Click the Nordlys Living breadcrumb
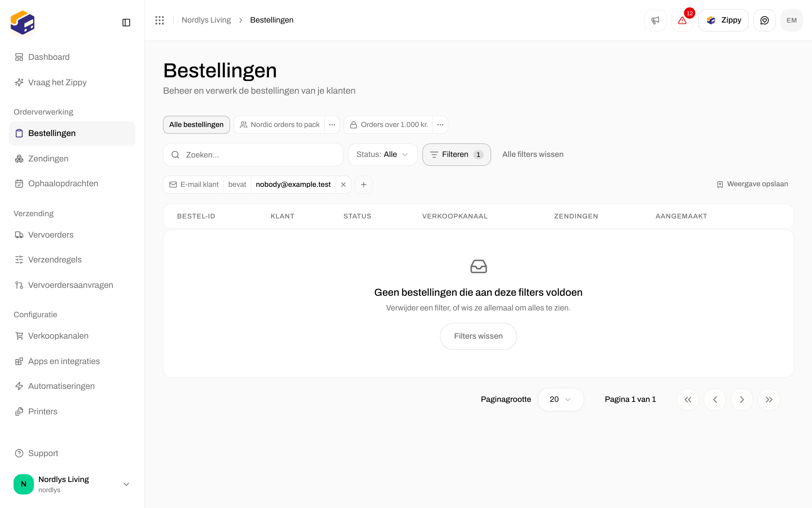 pos(206,20)
